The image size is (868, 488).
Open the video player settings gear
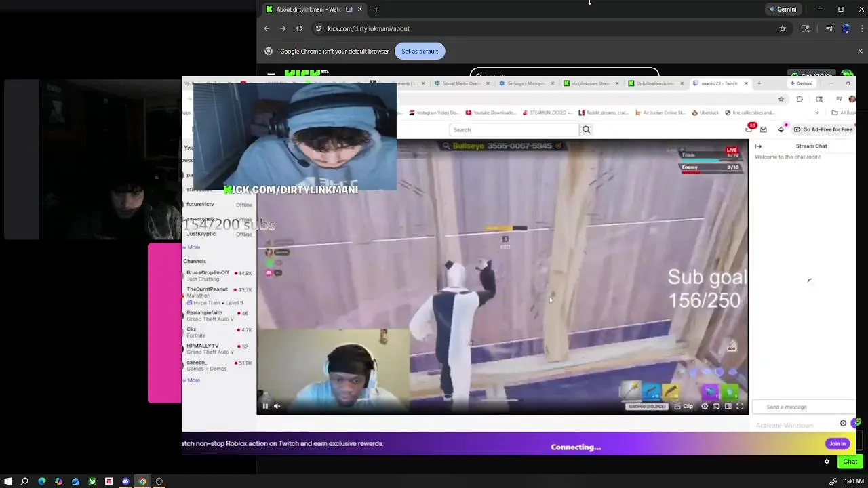[705, 406]
